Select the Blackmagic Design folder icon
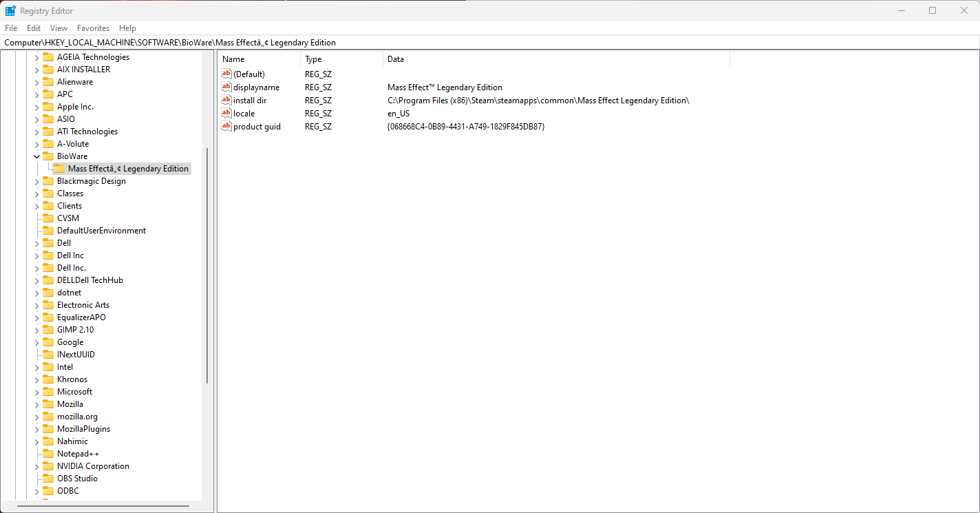980x513 pixels. pyautogui.click(x=48, y=181)
